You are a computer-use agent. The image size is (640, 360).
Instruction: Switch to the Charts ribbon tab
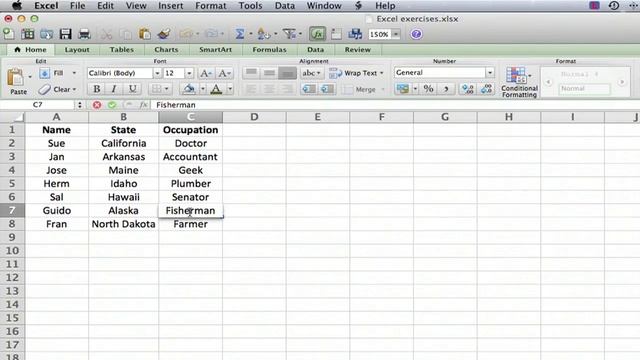(x=166, y=49)
